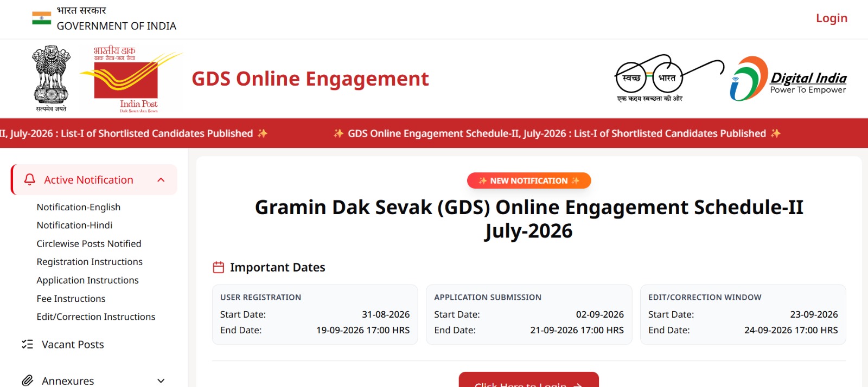Click the paperclip icon beside Annexures
This screenshot has width=868, height=387.
[28, 380]
